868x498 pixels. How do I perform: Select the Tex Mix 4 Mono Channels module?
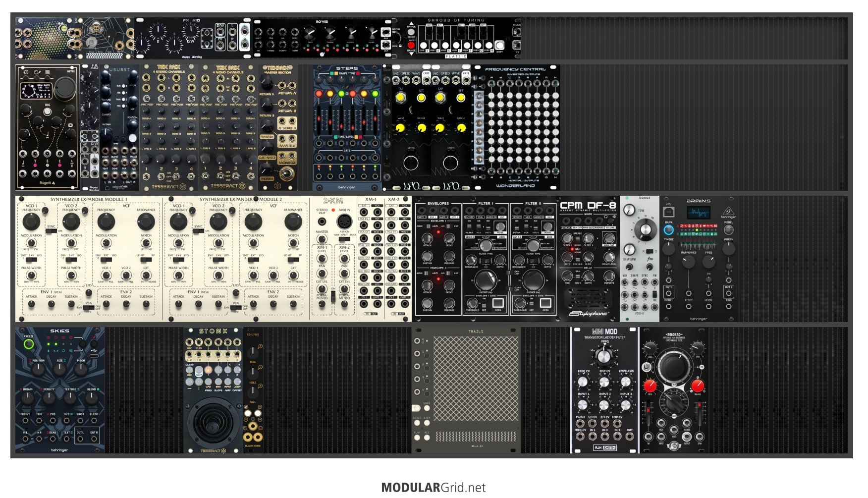228,128
